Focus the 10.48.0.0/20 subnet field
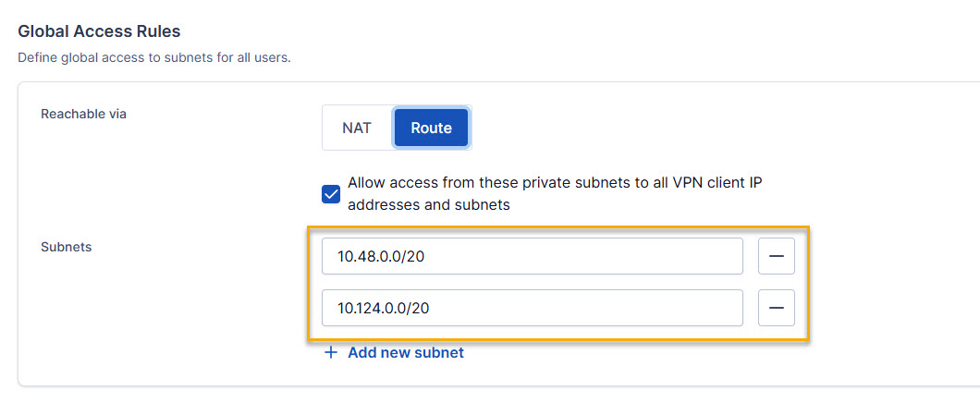980x403 pixels. 532,256
